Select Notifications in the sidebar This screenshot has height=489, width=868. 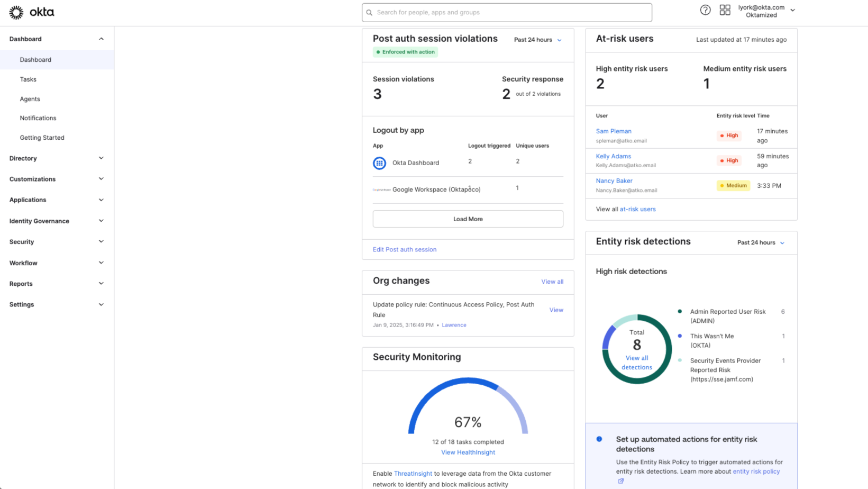(x=38, y=117)
